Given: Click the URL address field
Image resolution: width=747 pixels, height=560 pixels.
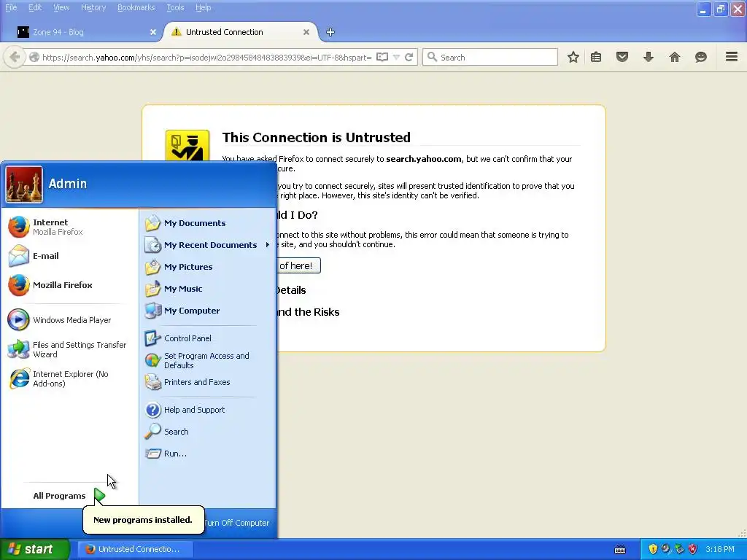Looking at the screenshot, I should pyautogui.click(x=206, y=58).
